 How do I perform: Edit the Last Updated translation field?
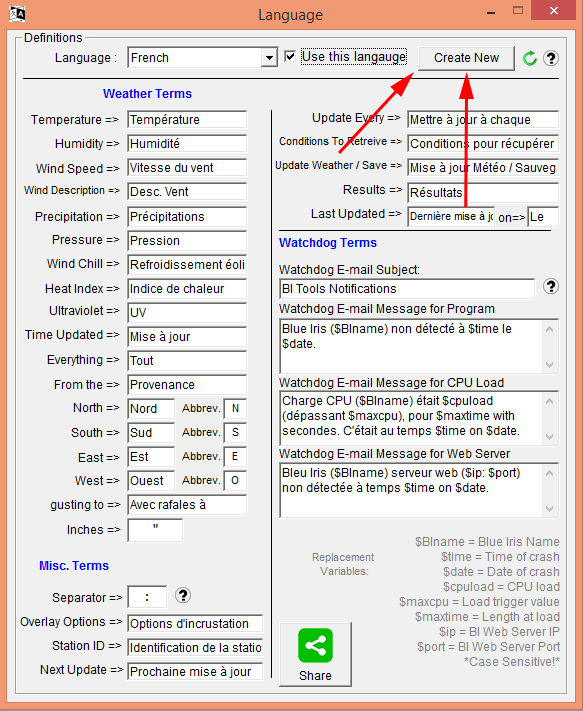click(x=451, y=217)
